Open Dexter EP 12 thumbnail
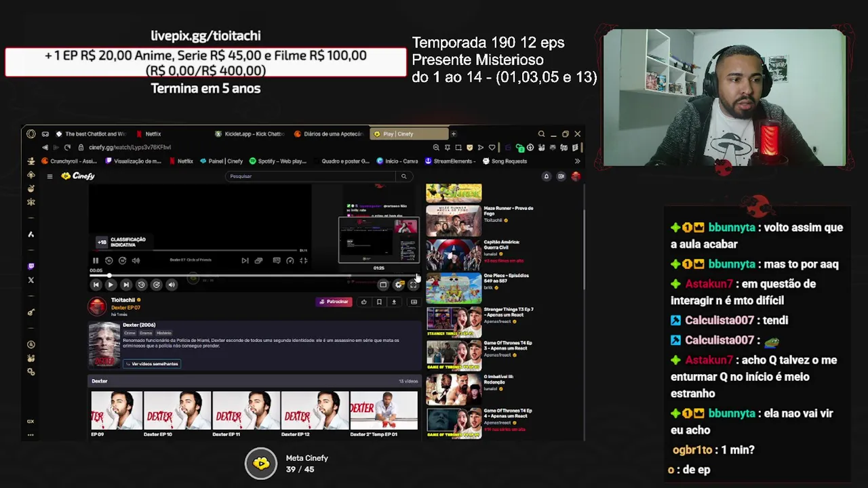This screenshot has width=868, height=488. click(315, 411)
